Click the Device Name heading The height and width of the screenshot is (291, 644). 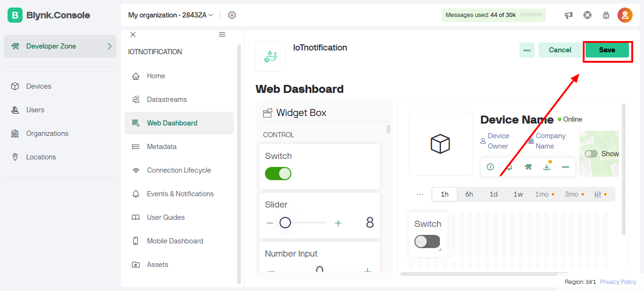517,119
